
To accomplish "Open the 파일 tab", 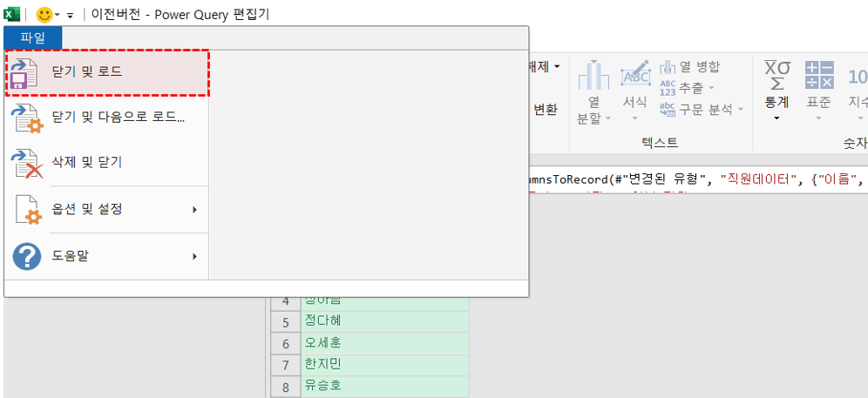I will point(32,37).
